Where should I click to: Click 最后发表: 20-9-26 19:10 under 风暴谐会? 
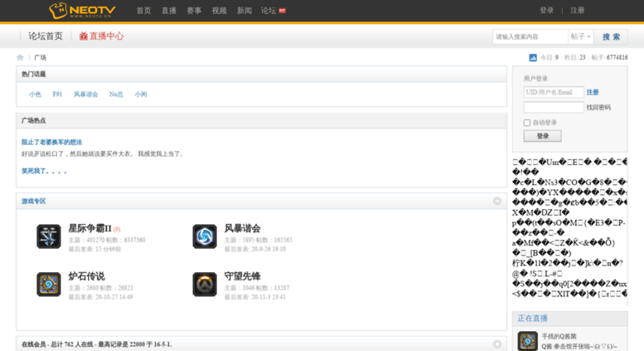pos(254,249)
